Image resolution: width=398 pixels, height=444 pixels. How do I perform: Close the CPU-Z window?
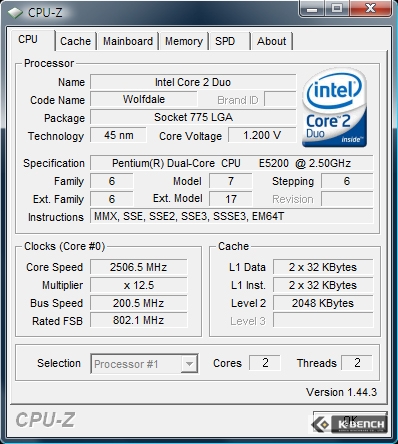tap(370, 8)
